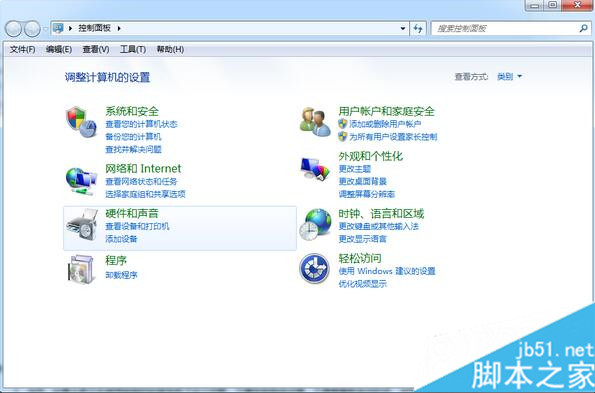Expand the arrow after 控制面板 in the breadcrumb
Viewport: 595px width, 393px height.
pos(119,28)
